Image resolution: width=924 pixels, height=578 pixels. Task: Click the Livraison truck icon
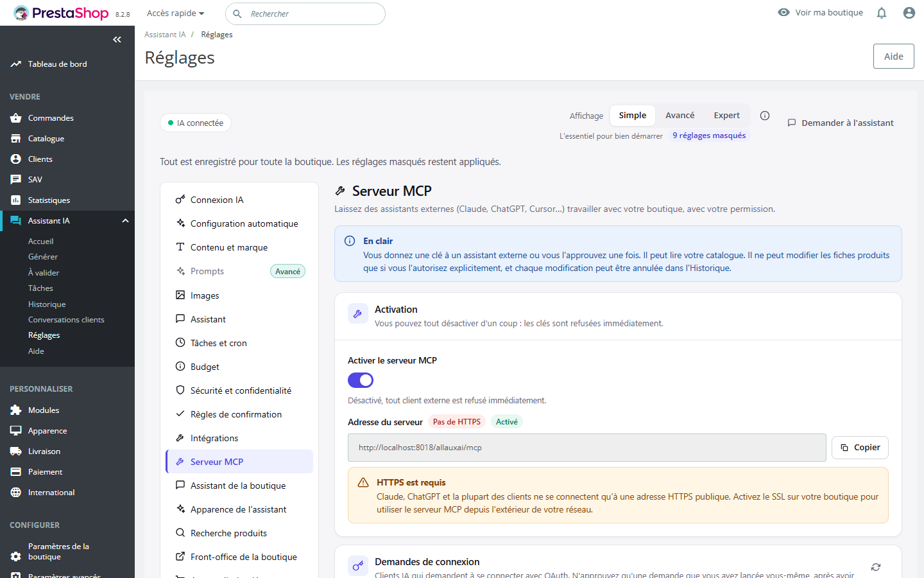[16, 451]
